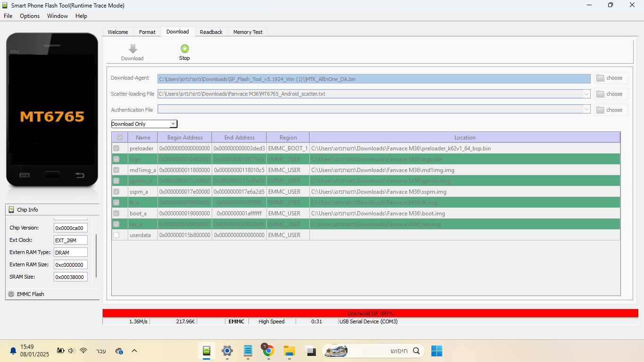Click the Chip Info panel icon

pyautogui.click(x=11, y=210)
